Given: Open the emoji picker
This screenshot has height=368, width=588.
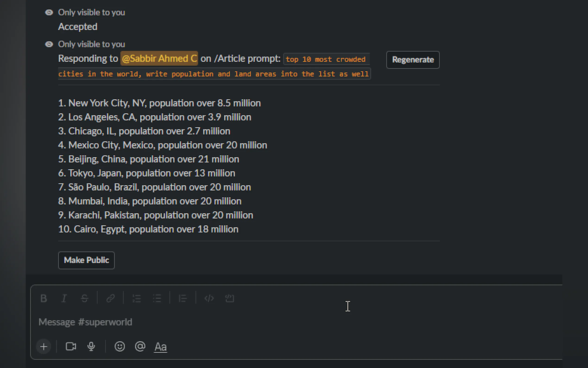Looking at the screenshot, I should coord(120,347).
